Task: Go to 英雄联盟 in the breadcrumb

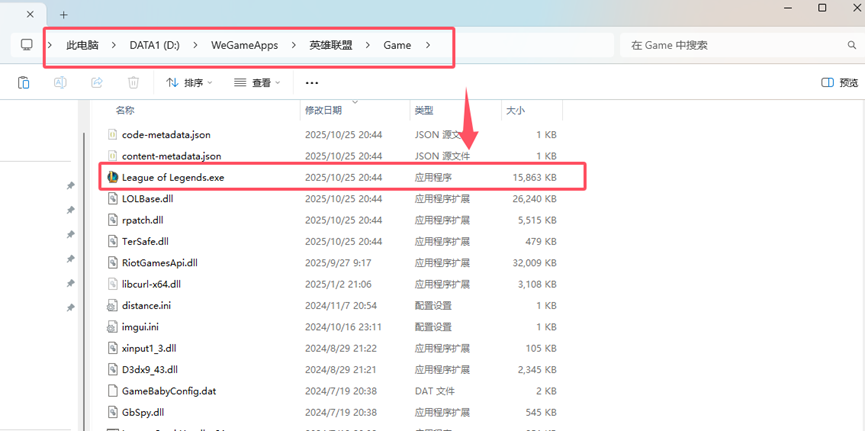Action: click(330, 45)
